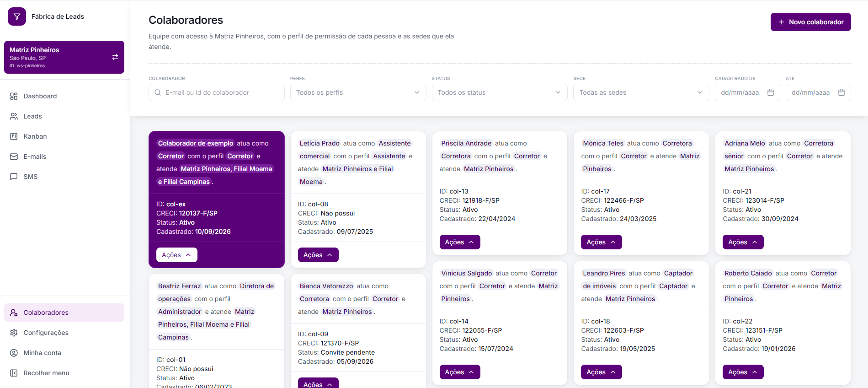The image size is (868, 388).
Task: Expand Ações for Adriana Melo
Action: [x=743, y=242]
